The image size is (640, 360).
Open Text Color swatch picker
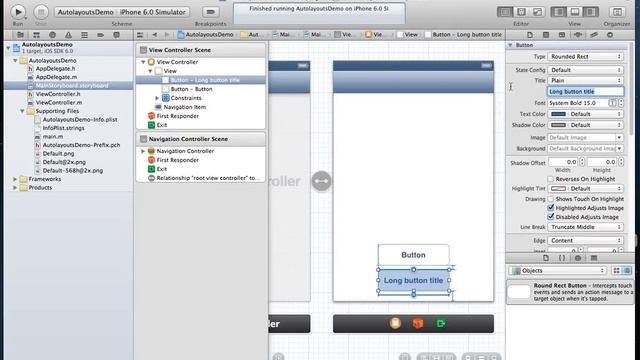tap(558, 114)
